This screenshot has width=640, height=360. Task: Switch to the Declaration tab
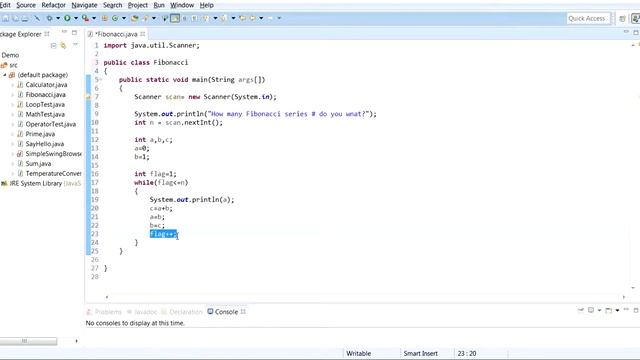click(182, 312)
